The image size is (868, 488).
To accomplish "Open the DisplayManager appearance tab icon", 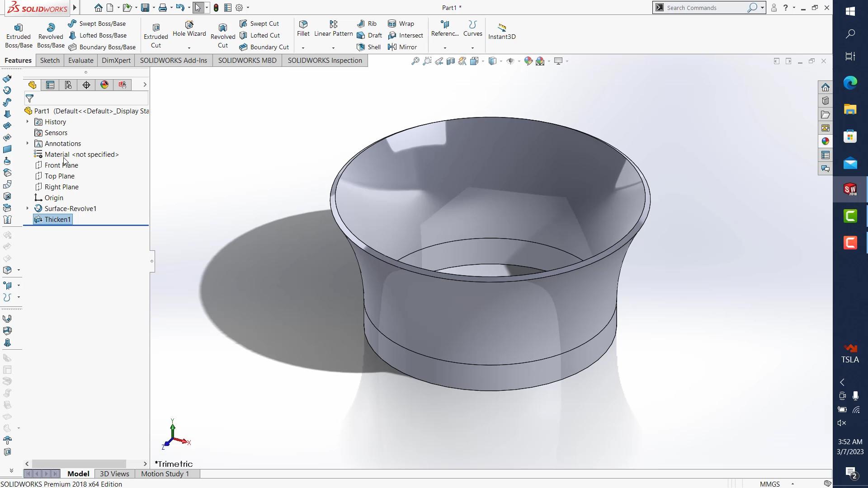I will coord(104,85).
